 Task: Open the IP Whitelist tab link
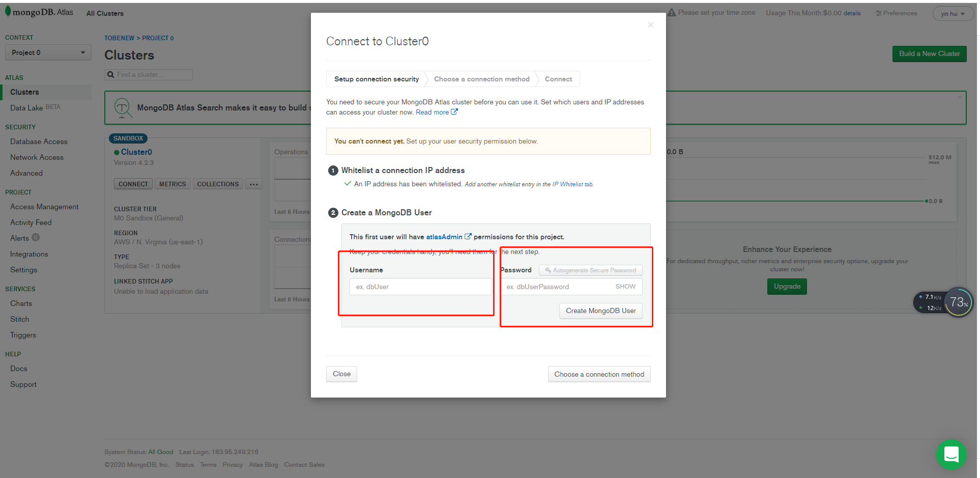[x=572, y=184]
